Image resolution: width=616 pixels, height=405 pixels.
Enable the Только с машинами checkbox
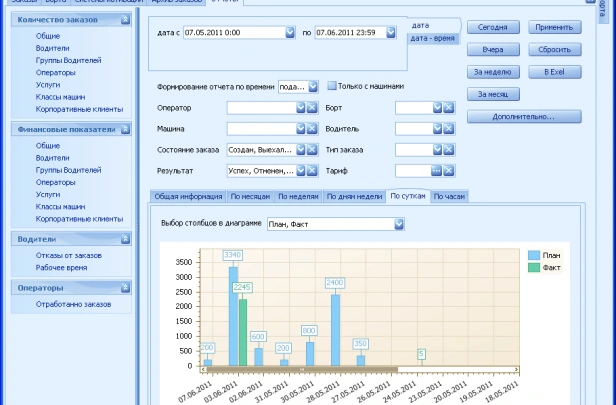[x=331, y=86]
